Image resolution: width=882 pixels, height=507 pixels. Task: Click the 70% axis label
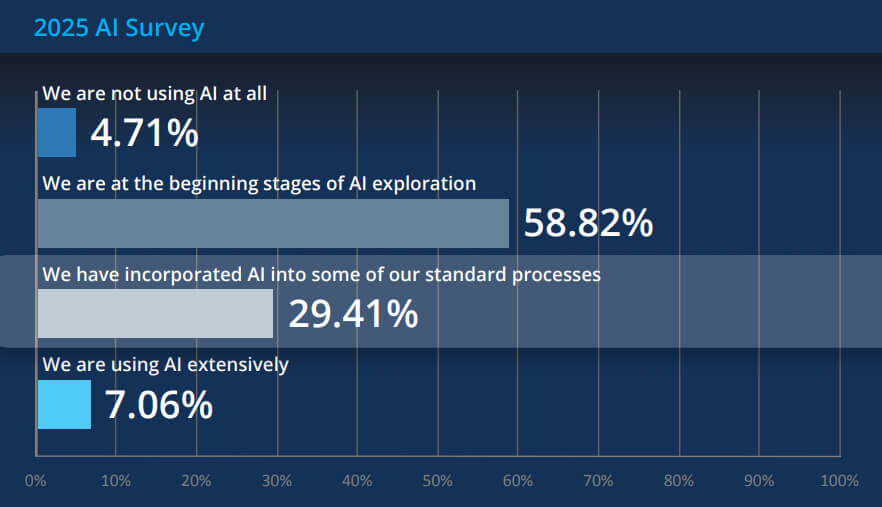coord(598,481)
